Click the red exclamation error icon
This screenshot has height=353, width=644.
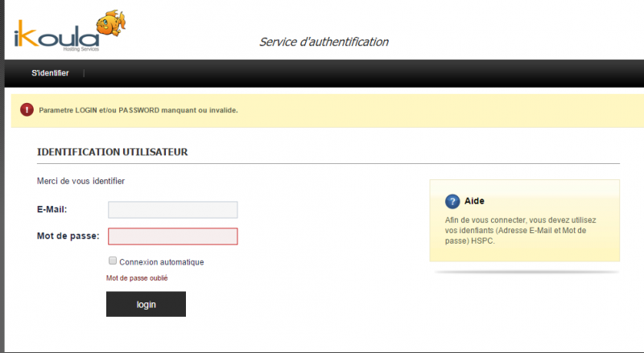[x=27, y=109]
